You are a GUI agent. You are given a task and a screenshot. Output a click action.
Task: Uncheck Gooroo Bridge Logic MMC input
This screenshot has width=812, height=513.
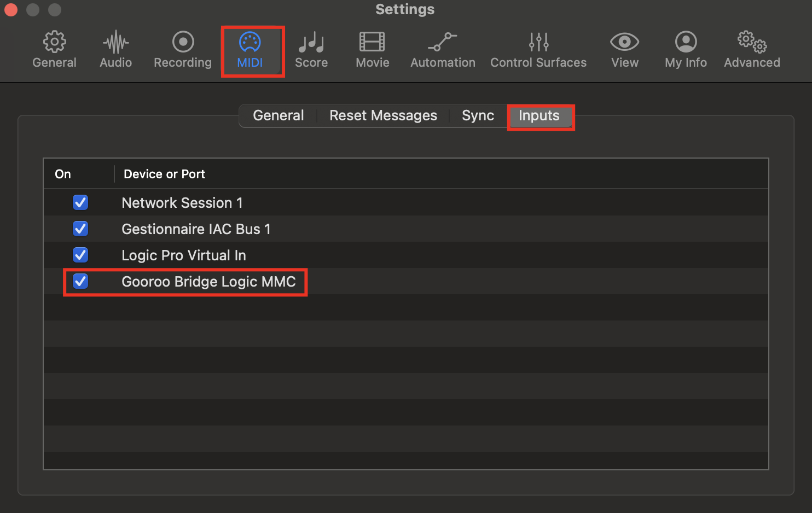(80, 281)
